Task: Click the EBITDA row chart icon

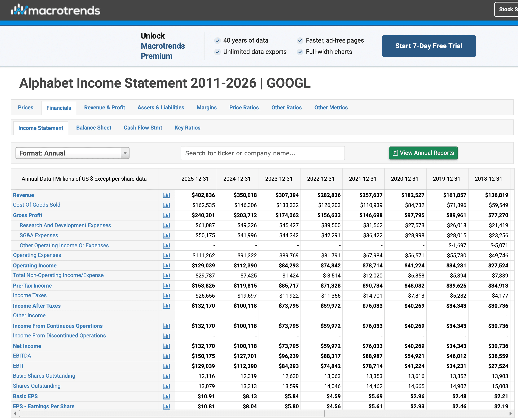Action: 166,356
